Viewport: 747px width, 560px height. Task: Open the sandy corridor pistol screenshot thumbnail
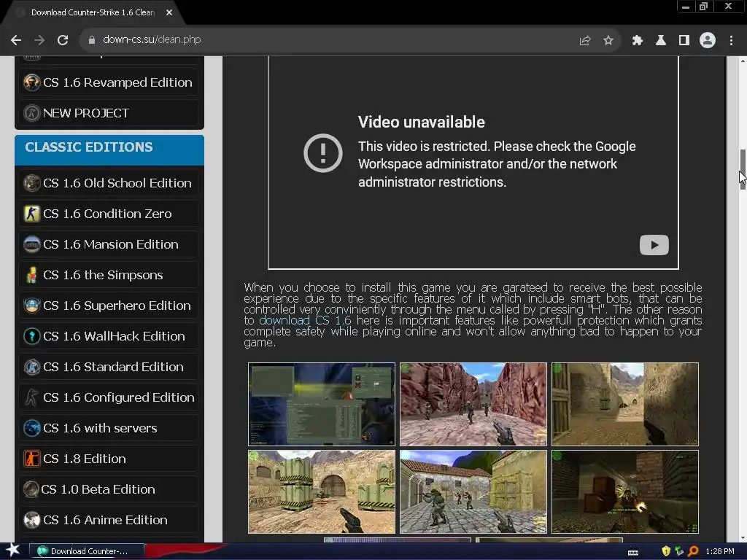point(625,404)
